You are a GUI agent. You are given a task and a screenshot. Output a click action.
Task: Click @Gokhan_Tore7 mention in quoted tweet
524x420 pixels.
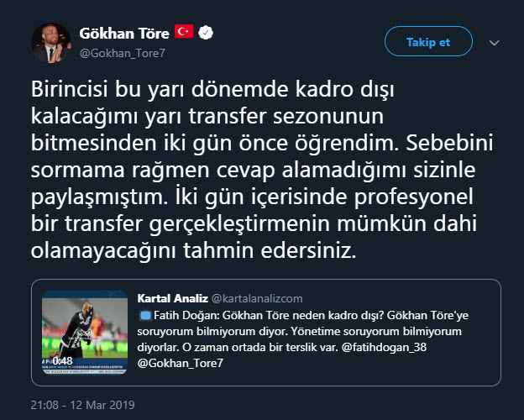(180, 363)
